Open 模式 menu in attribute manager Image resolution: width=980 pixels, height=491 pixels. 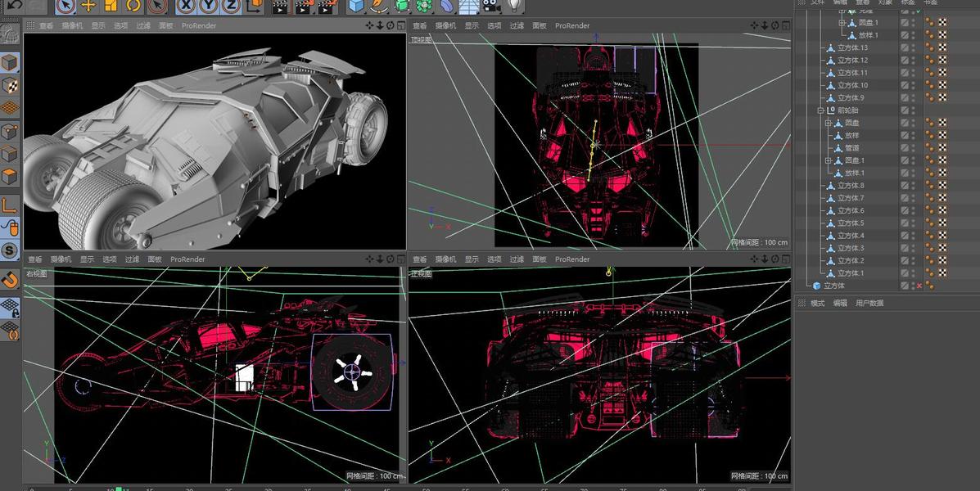818,303
